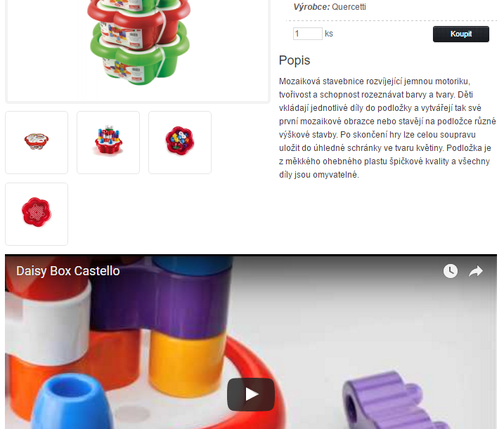Click the product description paragraph text
Viewport: 504px width, 429px height.
387,128
